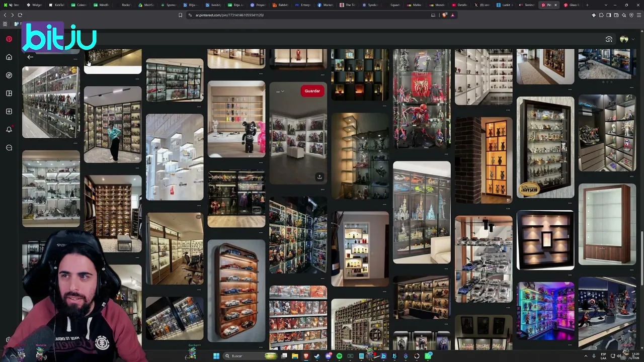Show hidden system tray icons chevron
Screen dimensions: 644x362
pyautogui.click(x=587, y=356)
